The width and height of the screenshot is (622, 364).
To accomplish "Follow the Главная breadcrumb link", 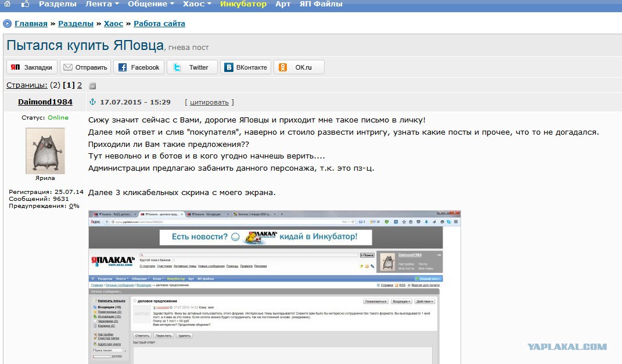I will (x=31, y=24).
